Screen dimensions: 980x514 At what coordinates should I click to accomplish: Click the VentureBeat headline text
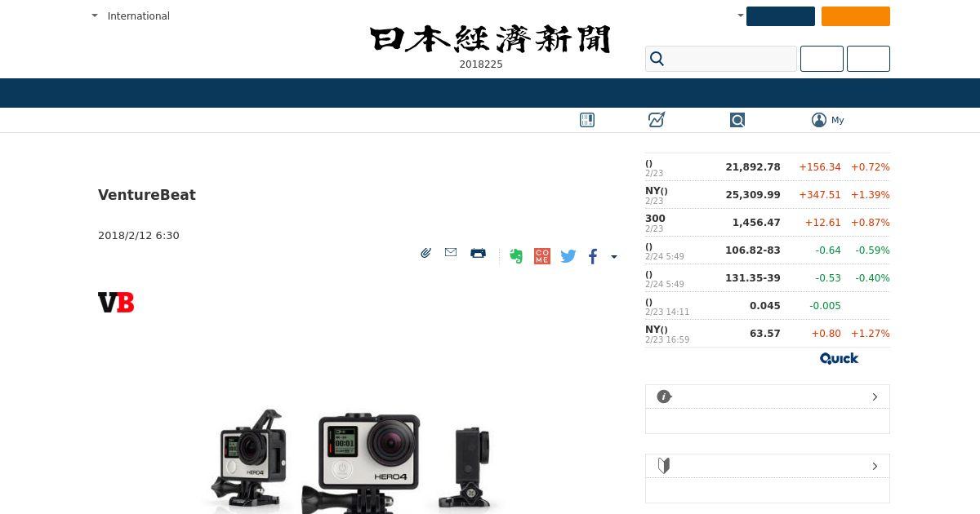click(x=147, y=195)
